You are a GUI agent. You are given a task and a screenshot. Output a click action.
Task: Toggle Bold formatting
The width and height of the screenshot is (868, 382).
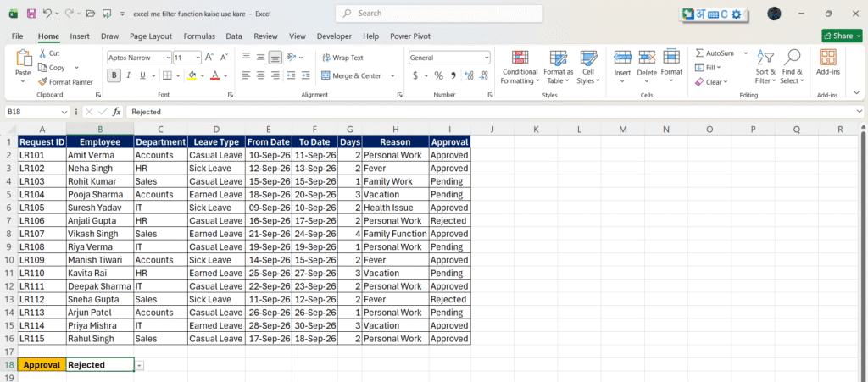coord(114,75)
